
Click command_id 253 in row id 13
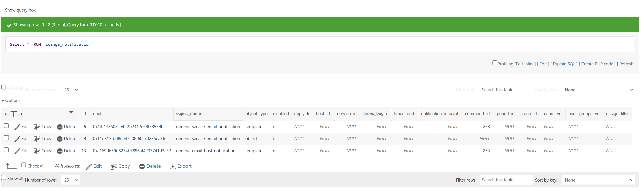point(486,151)
